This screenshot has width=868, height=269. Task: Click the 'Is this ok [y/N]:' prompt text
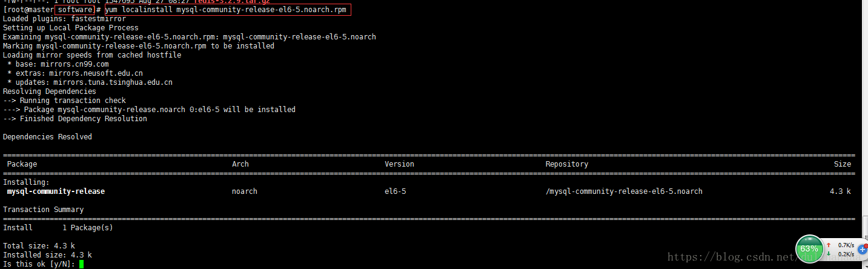[39, 264]
